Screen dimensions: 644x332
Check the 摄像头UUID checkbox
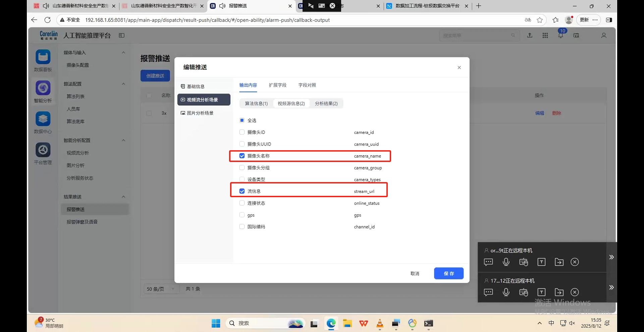(242, 144)
